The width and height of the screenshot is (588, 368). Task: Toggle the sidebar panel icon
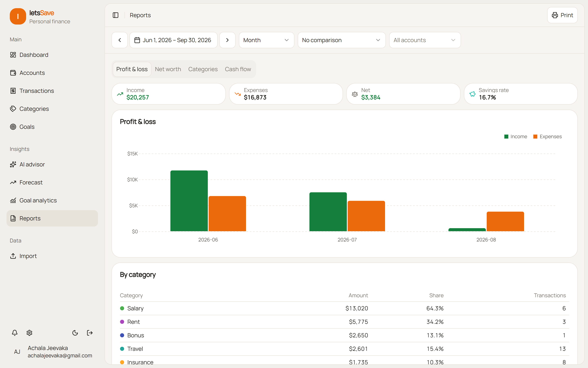(116, 15)
